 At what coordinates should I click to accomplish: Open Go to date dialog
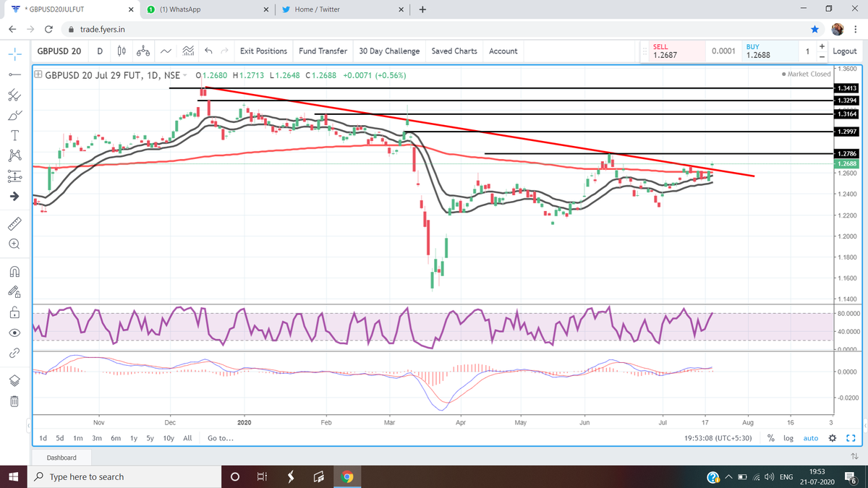(220, 438)
